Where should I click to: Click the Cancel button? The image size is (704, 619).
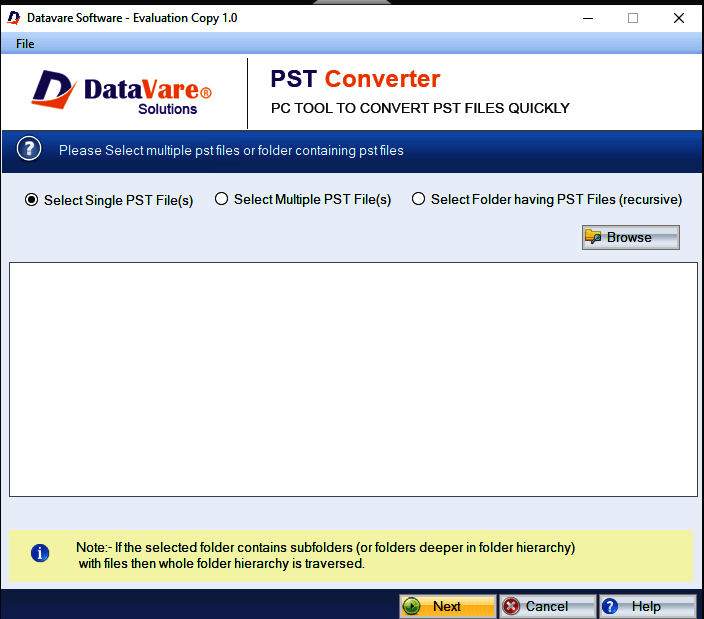548,606
